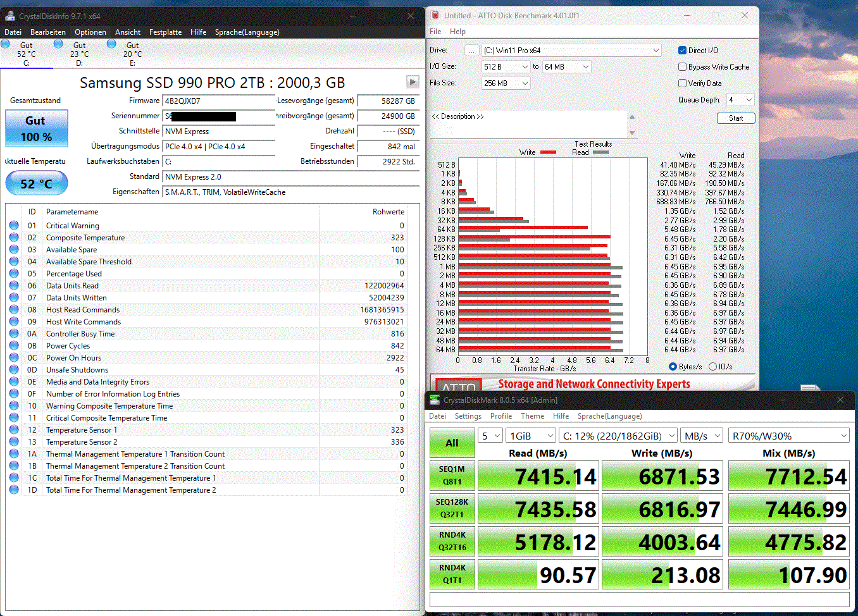858x616 pixels.
Task: Open the File Size 256 MB dropdown
Action: [x=506, y=83]
